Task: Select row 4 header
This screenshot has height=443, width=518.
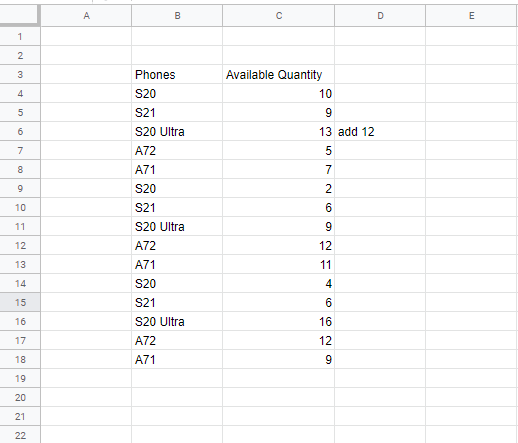Action: tap(20, 93)
